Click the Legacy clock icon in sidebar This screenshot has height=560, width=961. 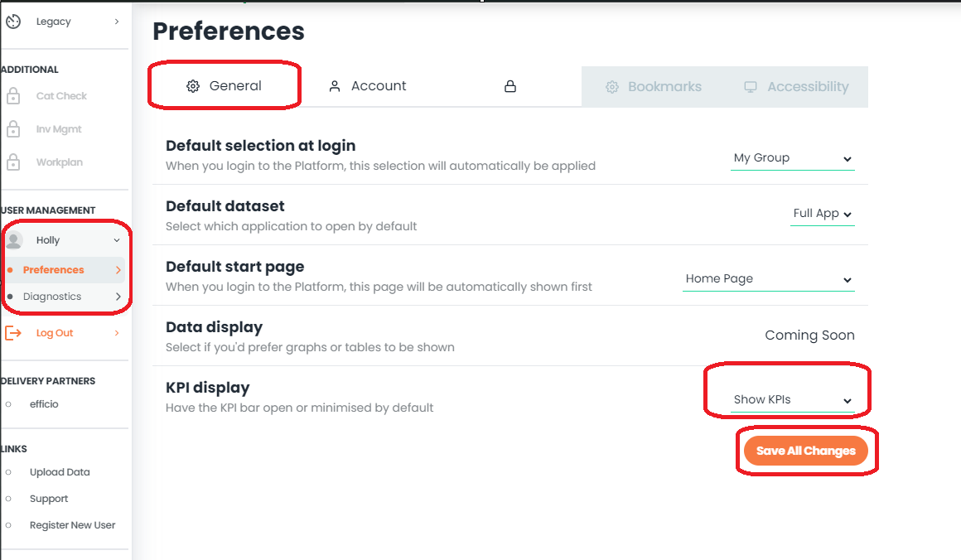click(x=13, y=22)
